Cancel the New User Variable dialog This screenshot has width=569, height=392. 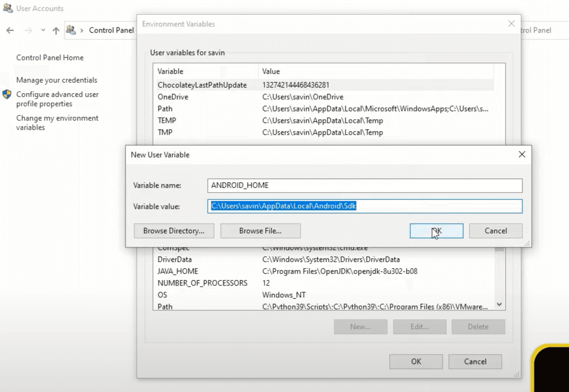[x=495, y=231]
